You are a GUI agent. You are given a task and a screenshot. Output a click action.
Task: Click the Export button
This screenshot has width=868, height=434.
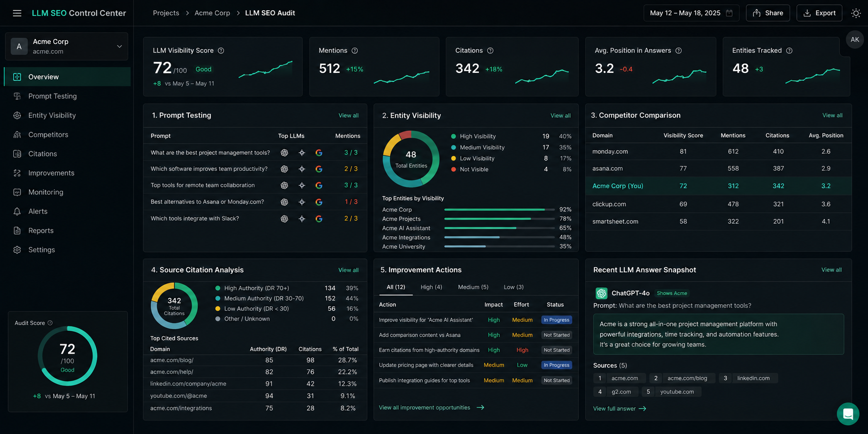pos(819,13)
